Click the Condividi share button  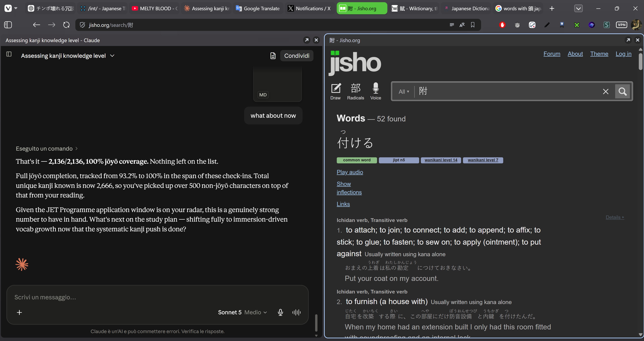pos(296,56)
